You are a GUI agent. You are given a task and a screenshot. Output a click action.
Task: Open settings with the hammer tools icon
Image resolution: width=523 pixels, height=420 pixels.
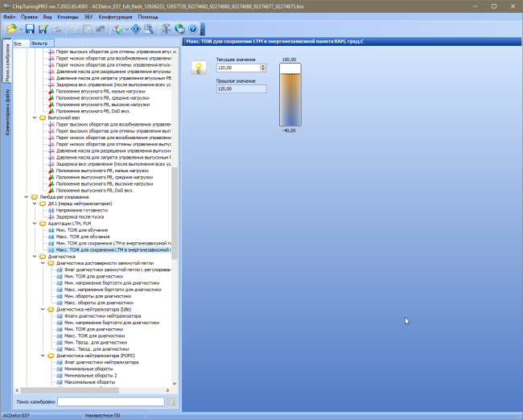pyautogui.click(x=166, y=29)
